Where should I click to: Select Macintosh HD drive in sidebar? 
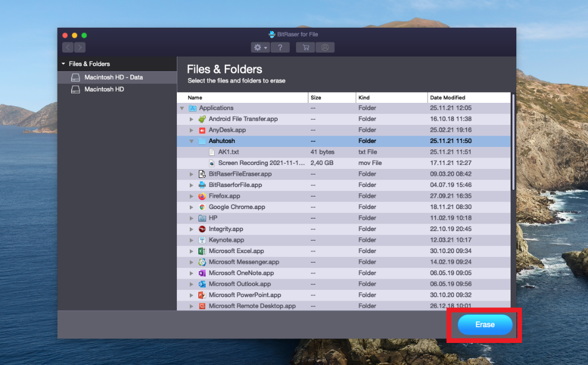coord(117,89)
